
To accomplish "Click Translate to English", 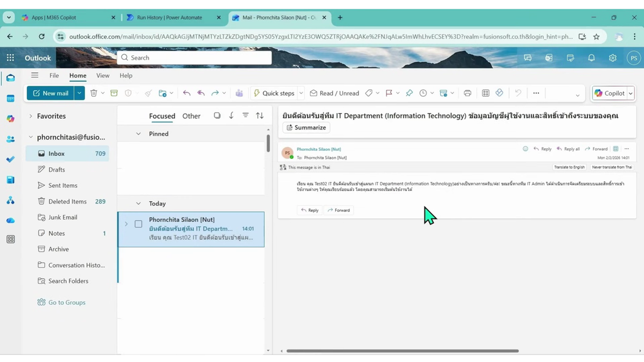I will point(569,167).
